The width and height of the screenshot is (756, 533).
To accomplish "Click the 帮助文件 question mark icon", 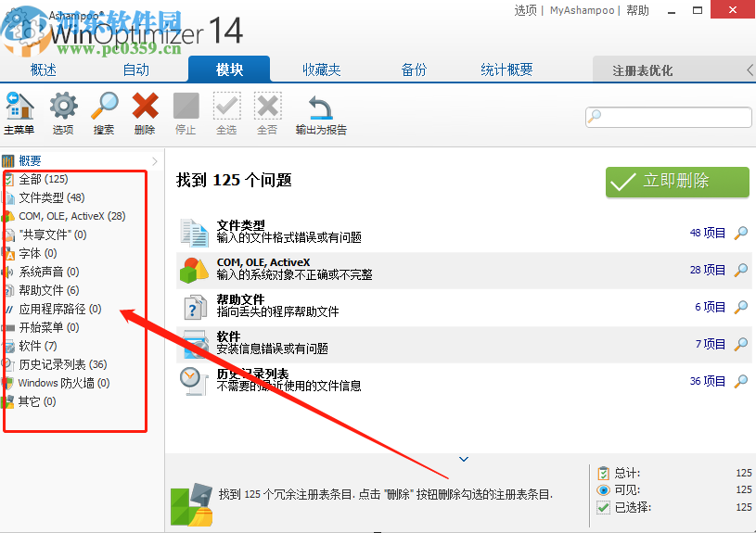I will tap(194, 308).
